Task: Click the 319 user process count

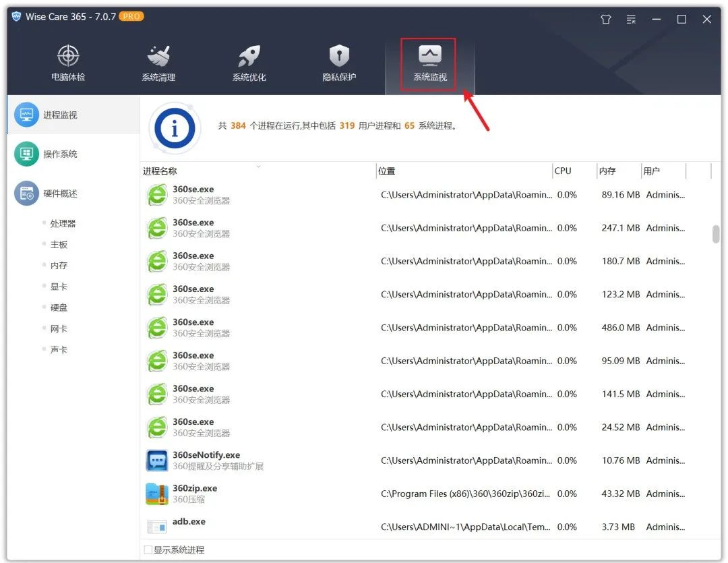Action: (x=347, y=125)
